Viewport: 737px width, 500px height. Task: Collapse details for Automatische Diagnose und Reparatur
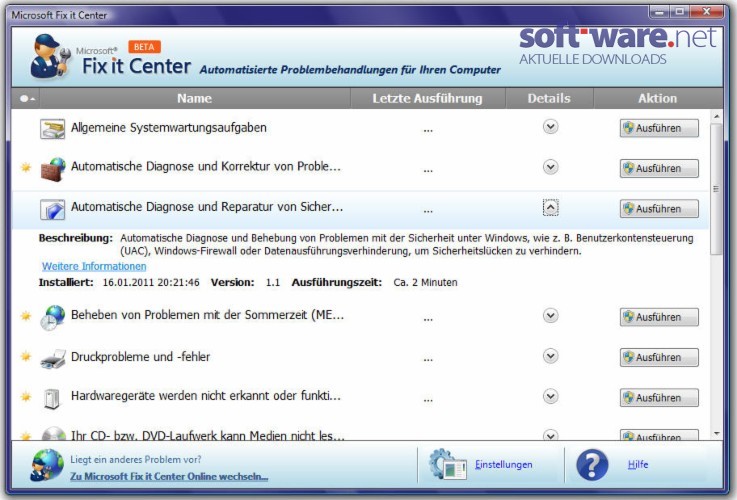point(550,208)
